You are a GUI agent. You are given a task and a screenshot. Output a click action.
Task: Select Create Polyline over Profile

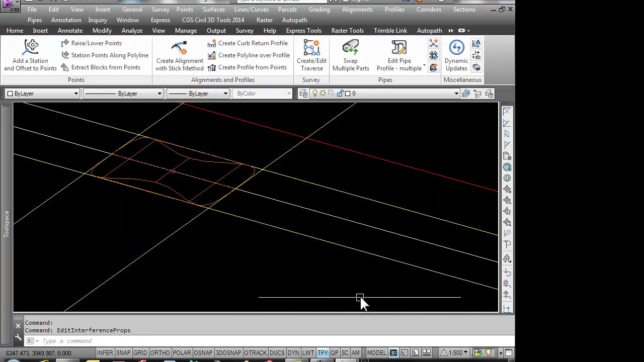(249, 55)
